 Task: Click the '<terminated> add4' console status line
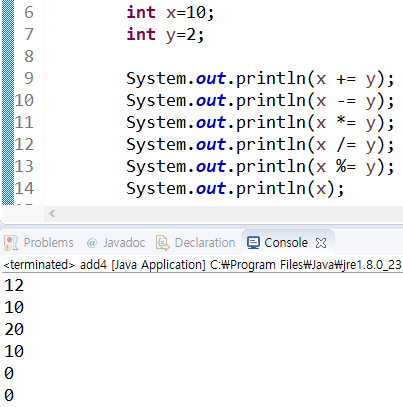click(202, 265)
